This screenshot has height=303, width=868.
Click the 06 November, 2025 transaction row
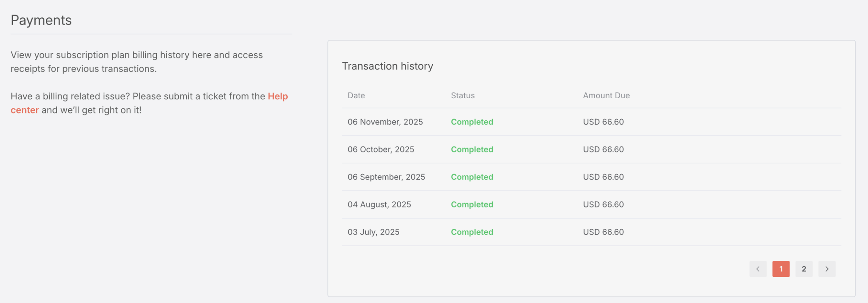(385, 122)
